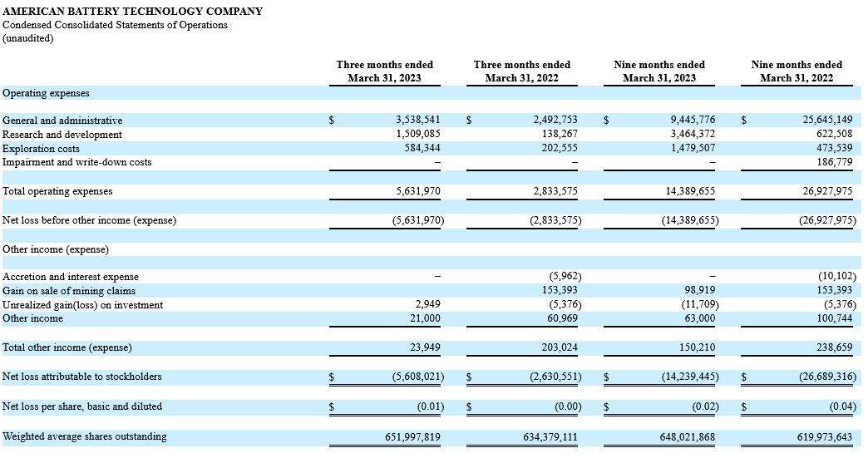Select the 'Operating expenses' section label

pyautogui.click(x=46, y=93)
